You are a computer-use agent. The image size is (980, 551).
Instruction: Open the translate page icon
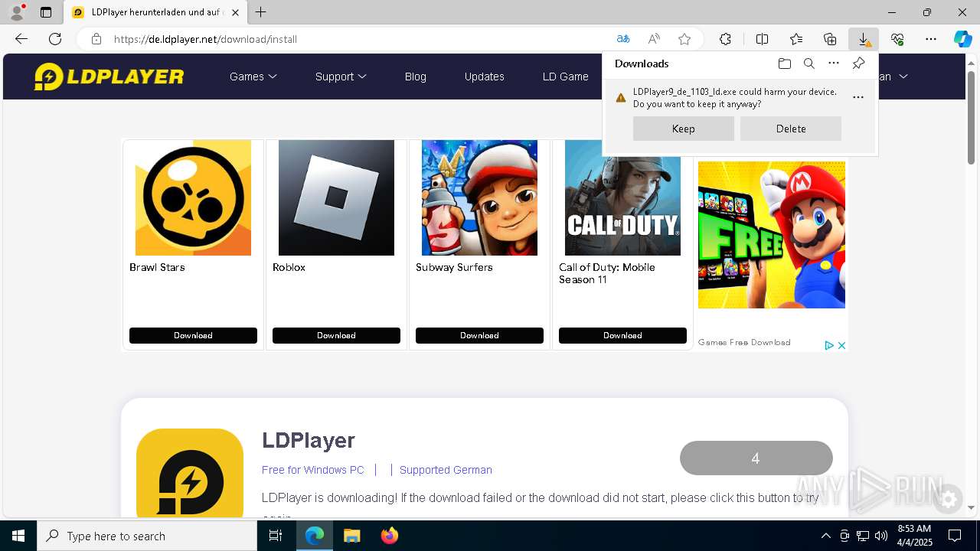pos(623,39)
